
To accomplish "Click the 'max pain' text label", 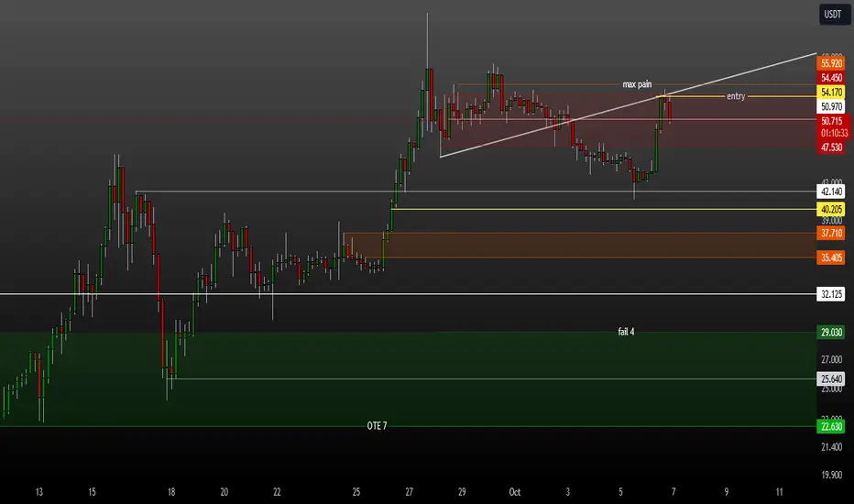I will [637, 84].
